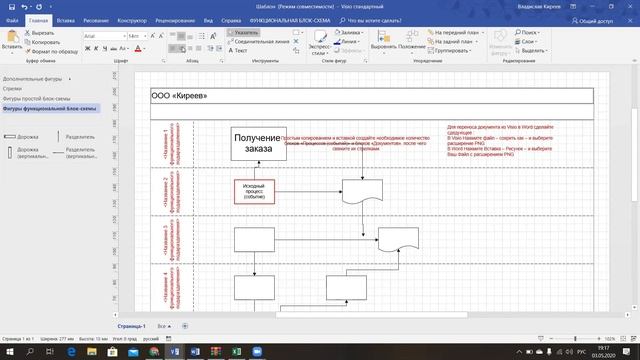
Task: Toggle align text bottom
Action: point(190,36)
